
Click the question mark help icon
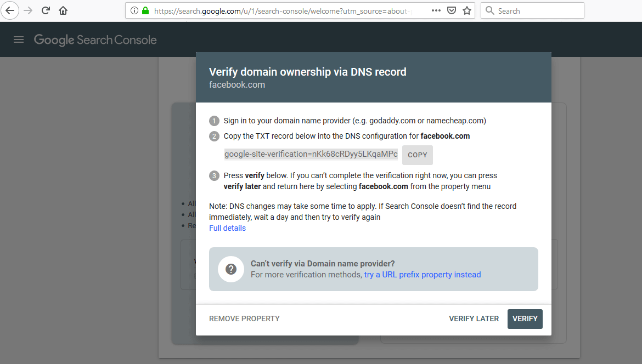231,269
